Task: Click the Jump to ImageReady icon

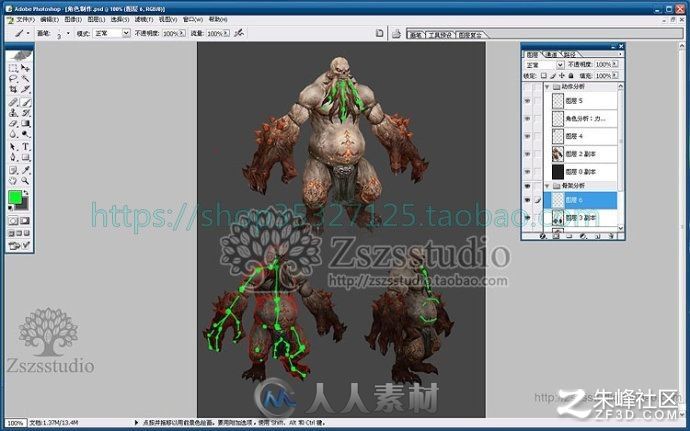Action: (x=19, y=246)
